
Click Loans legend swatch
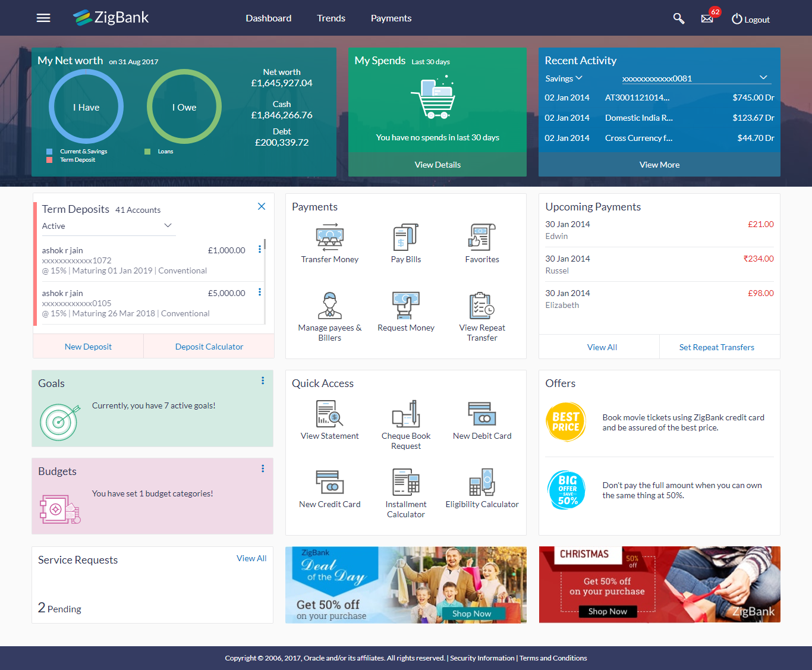[x=147, y=152]
